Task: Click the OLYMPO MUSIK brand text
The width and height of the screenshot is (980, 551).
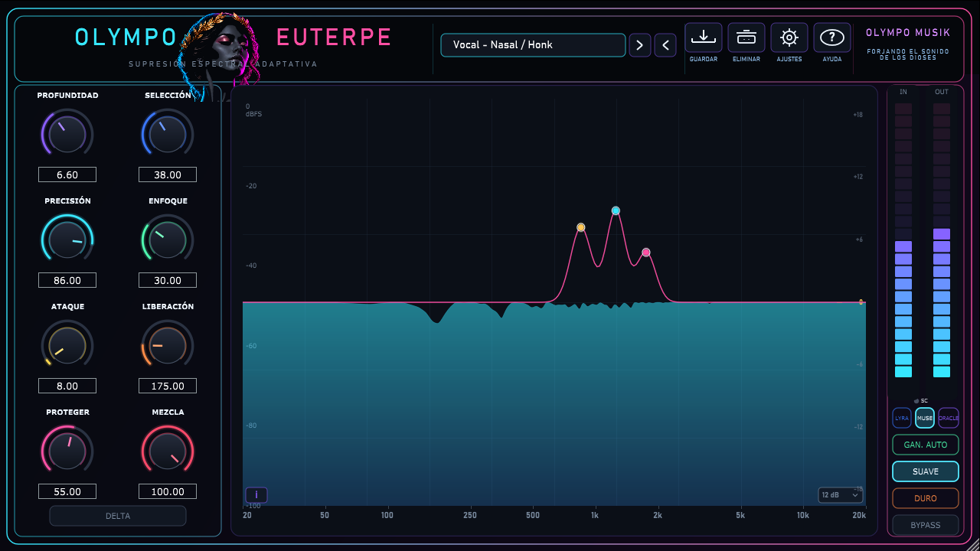Action: coord(908,33)
